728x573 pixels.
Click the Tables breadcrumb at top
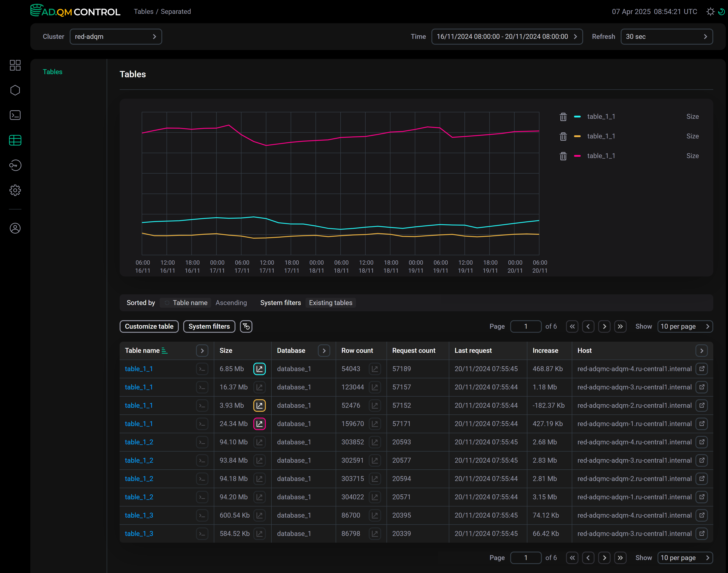coord(144,12)
